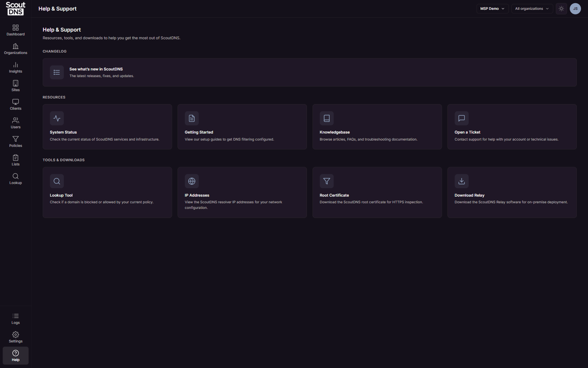Click 'Contact support for help' description

coord(506,139)
